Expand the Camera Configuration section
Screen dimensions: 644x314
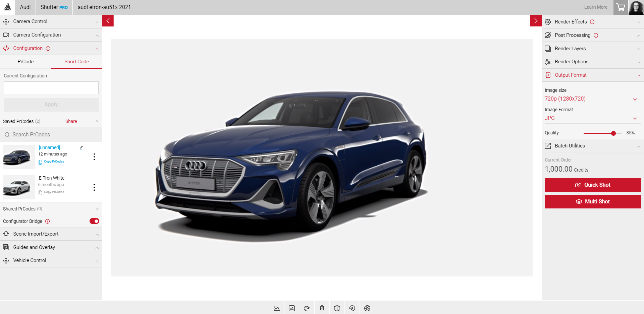(51, 35)
